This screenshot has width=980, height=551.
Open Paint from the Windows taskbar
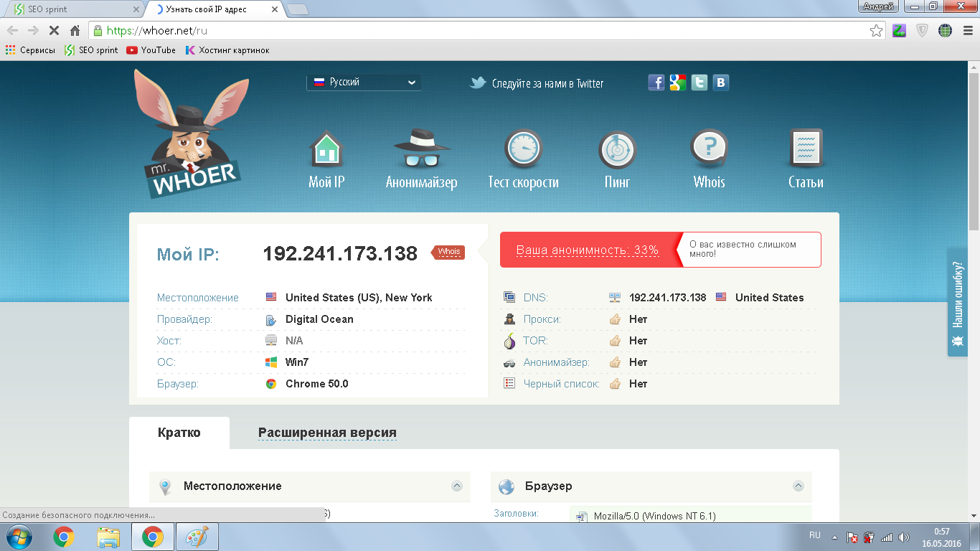pyautogui.click(x=197, y=537)
